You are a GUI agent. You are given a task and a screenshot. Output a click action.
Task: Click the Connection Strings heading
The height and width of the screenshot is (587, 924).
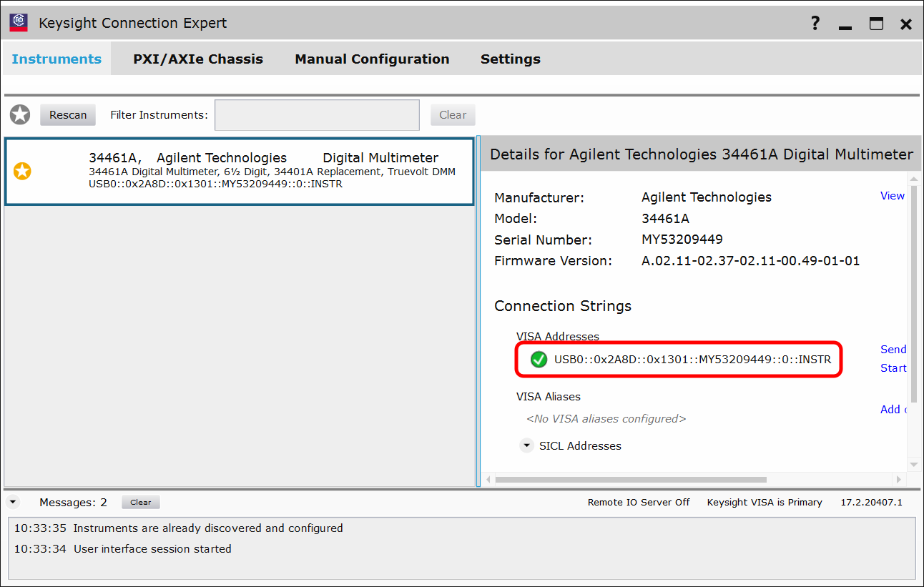[x=563, y=306]
